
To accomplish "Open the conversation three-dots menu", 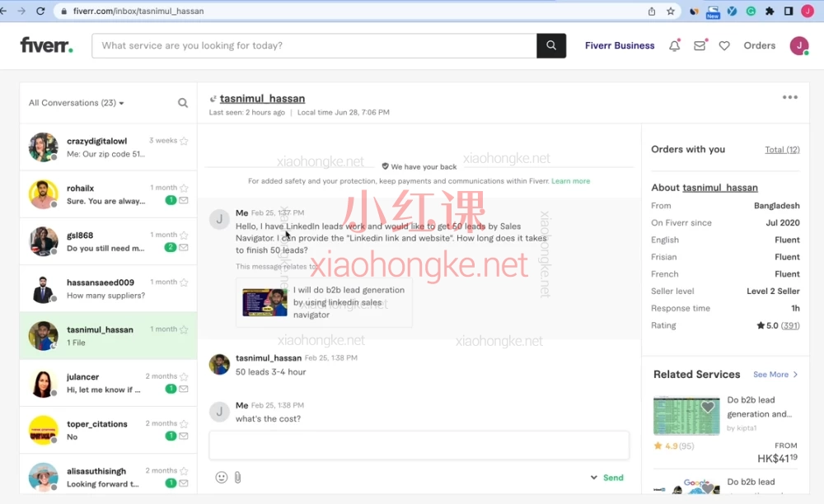I will point(790,97).
